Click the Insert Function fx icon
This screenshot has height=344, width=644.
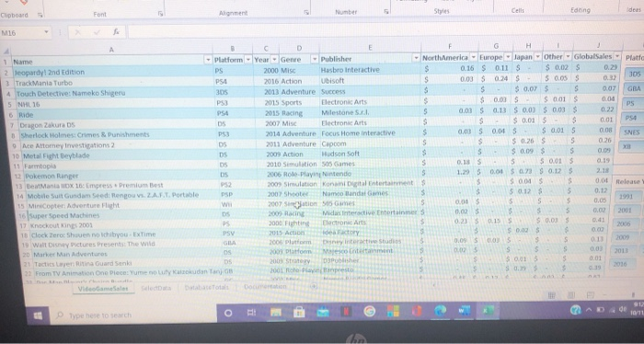pos(116,31)
